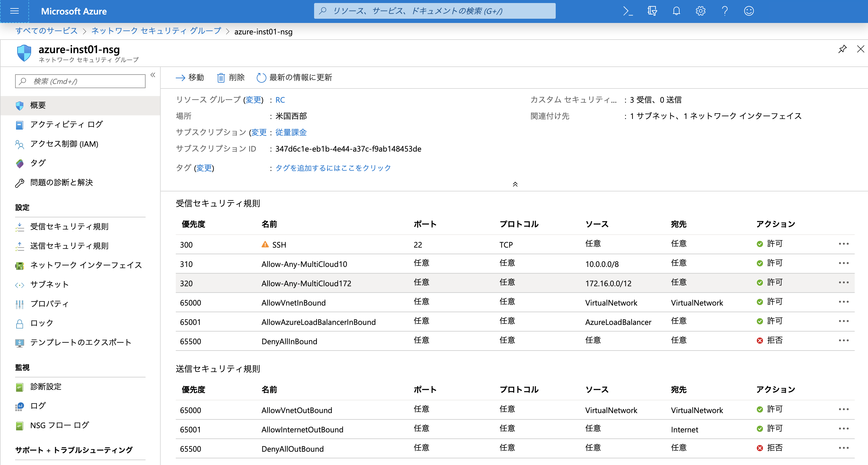Open more options for AllowVnetInBound
The height and width of the screenshot is (465, 868).
pos(844,302)
